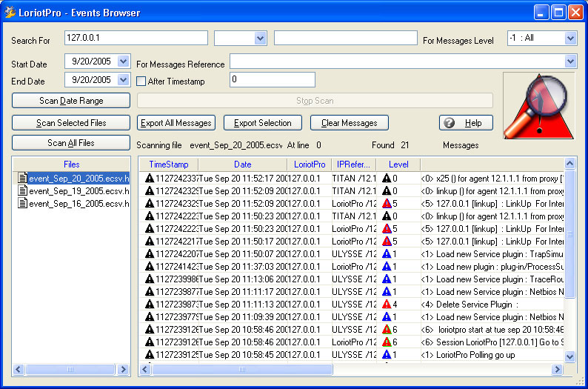
Task: Click red level 5 icon in 11:52:09 LoriotPro row
Action: click(387, 203)
